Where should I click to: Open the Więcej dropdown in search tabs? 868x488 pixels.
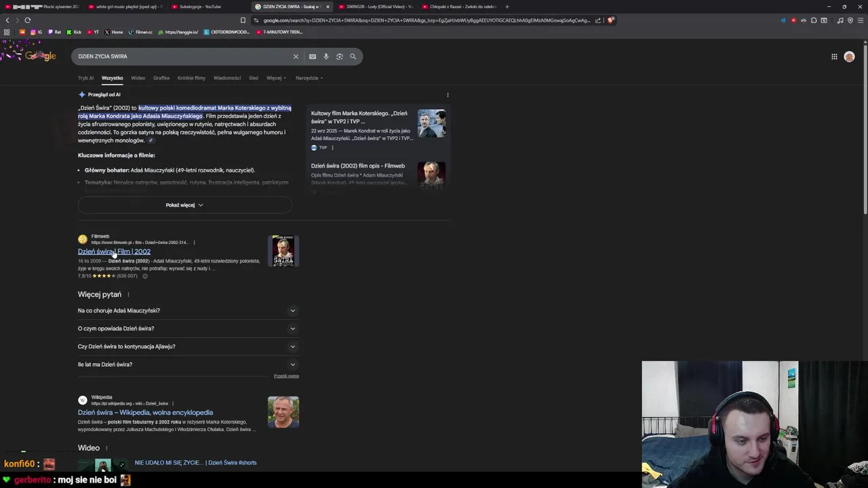pos(276,78)
